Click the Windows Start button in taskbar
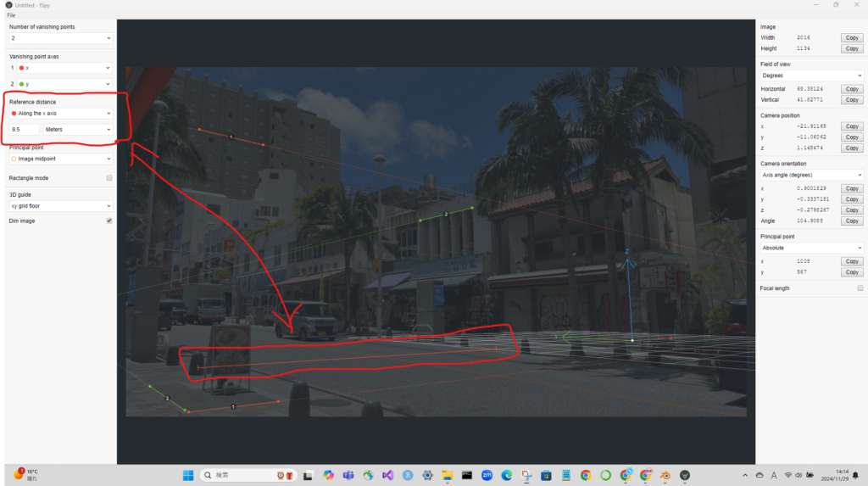This screenshot has height=486, width=868. 187,475
